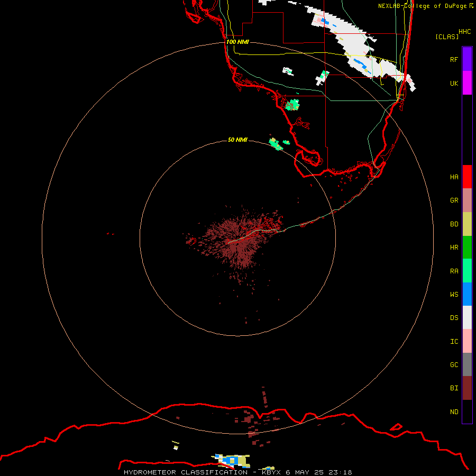Click the HA red legend swatch

point(467,177)
